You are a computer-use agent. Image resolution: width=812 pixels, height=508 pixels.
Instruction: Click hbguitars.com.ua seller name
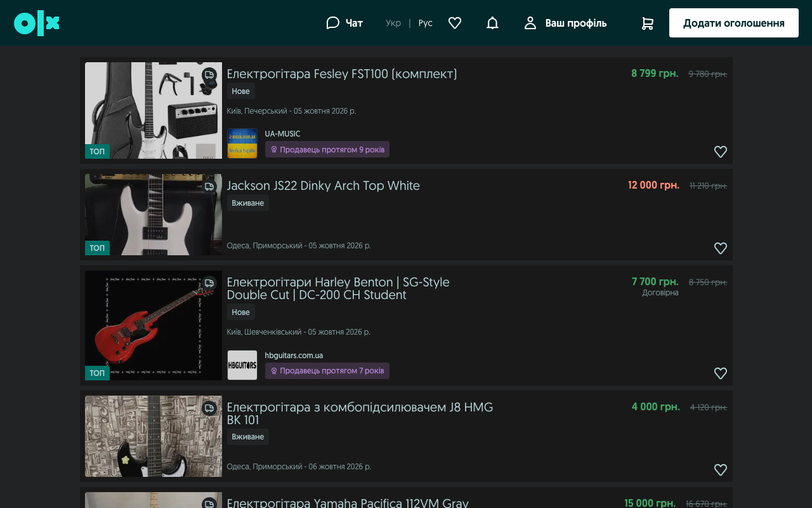click(294, 356)
